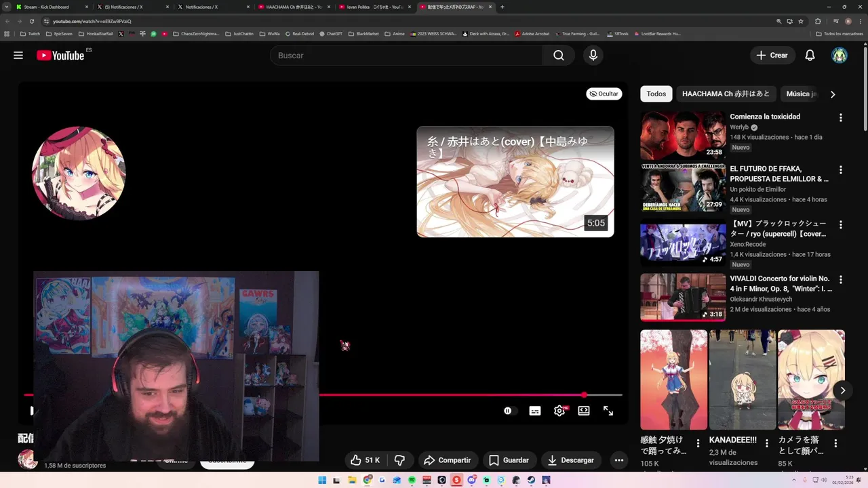This screenshot has height=488, width=868.
Task: Click the address bar URL
Action: click(92, 21)
